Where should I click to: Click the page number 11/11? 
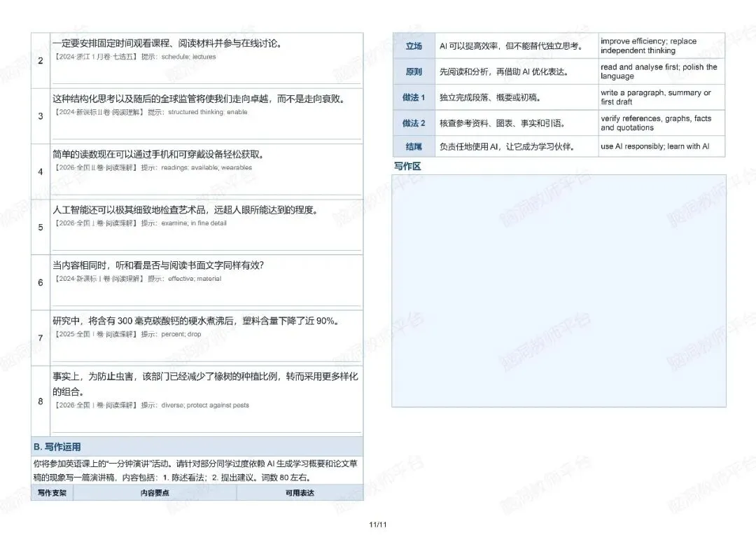pyautogui.click(x=378, y=525)
